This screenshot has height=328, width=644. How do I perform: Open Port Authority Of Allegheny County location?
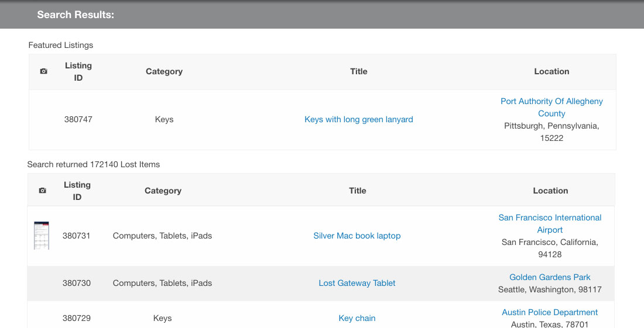coord(551,108)
